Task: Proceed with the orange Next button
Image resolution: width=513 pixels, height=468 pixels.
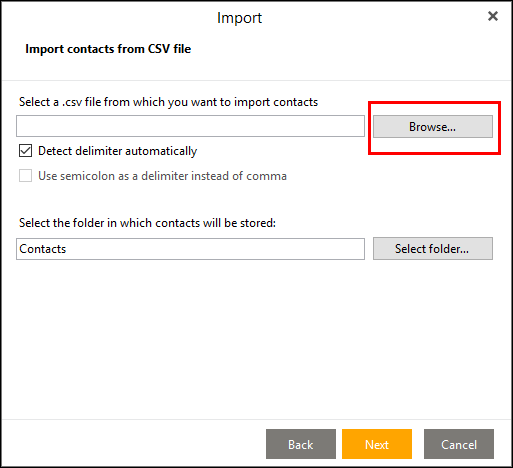Action: 377,444
